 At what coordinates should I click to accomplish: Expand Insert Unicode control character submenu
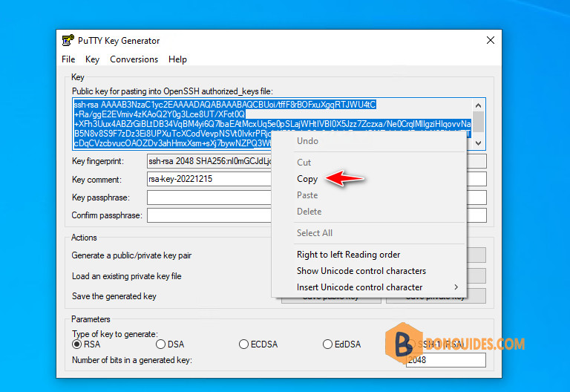coord(369,287)
